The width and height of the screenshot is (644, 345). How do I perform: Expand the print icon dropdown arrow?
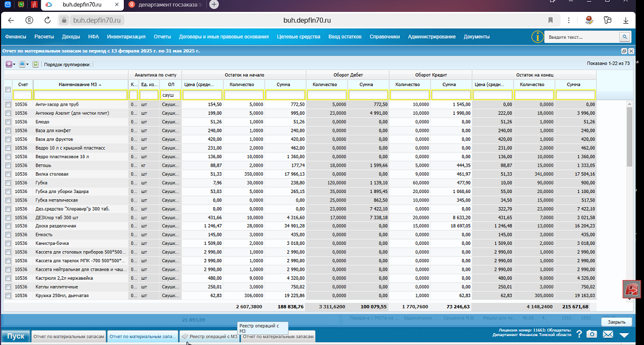pyautogui.click(x=28, y=65)
